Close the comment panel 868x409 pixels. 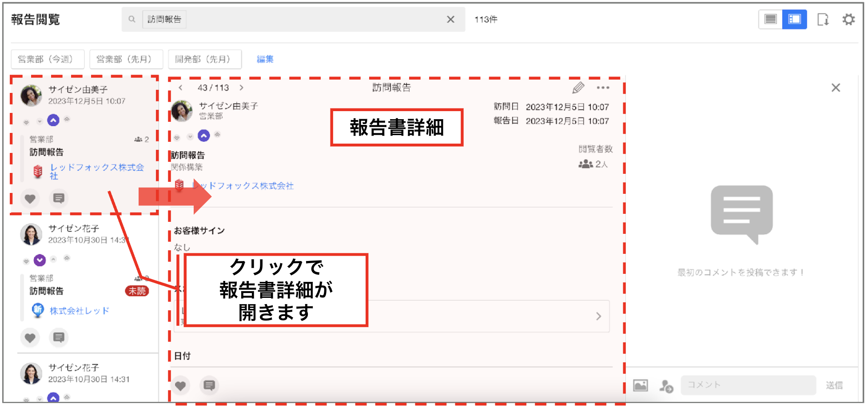click(x=836, y=88)
